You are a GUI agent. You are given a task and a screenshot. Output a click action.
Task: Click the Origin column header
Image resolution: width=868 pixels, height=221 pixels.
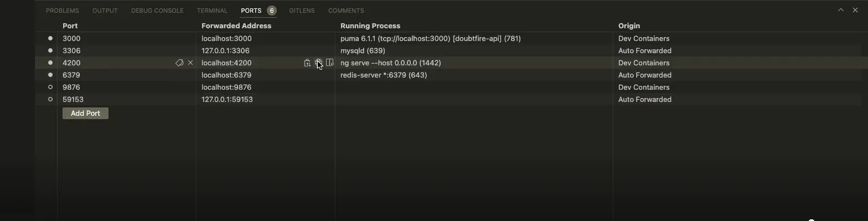coord(629,25)
